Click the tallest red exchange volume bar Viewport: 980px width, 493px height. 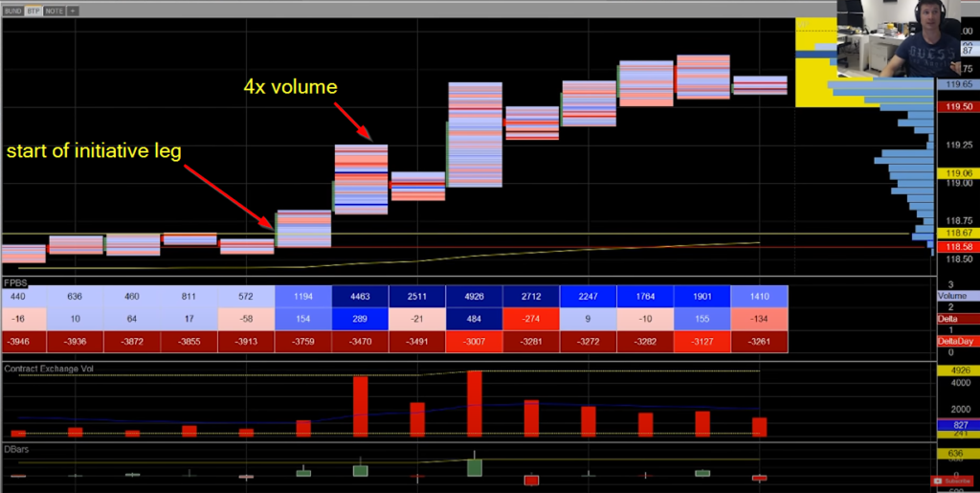point(475,404)
